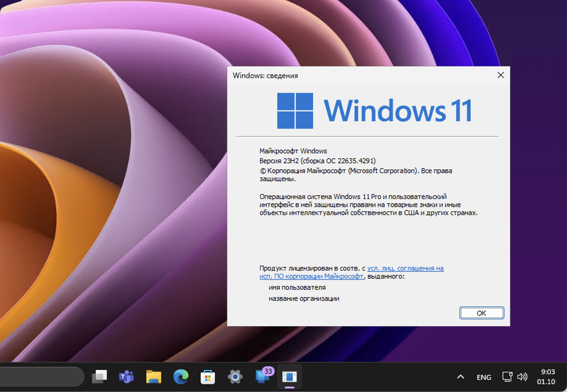Click inside the taskbar search box
This screenshot has width=567, height=392.
pyautogui.click(x=42, y=377)
